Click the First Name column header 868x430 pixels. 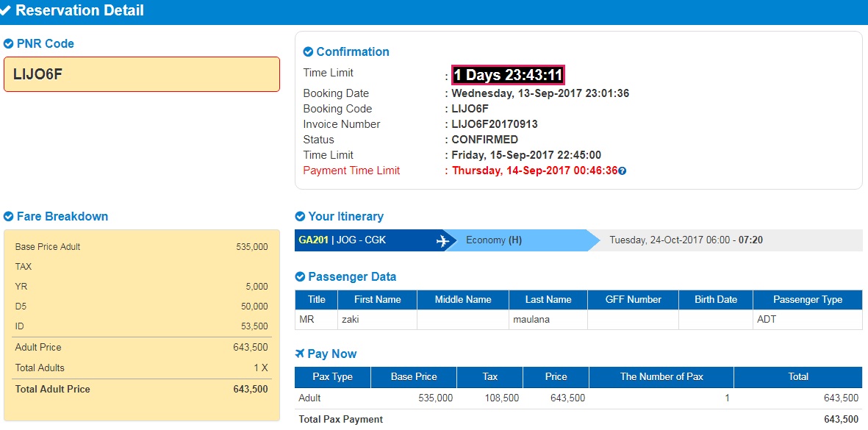(x=377, y=300)
